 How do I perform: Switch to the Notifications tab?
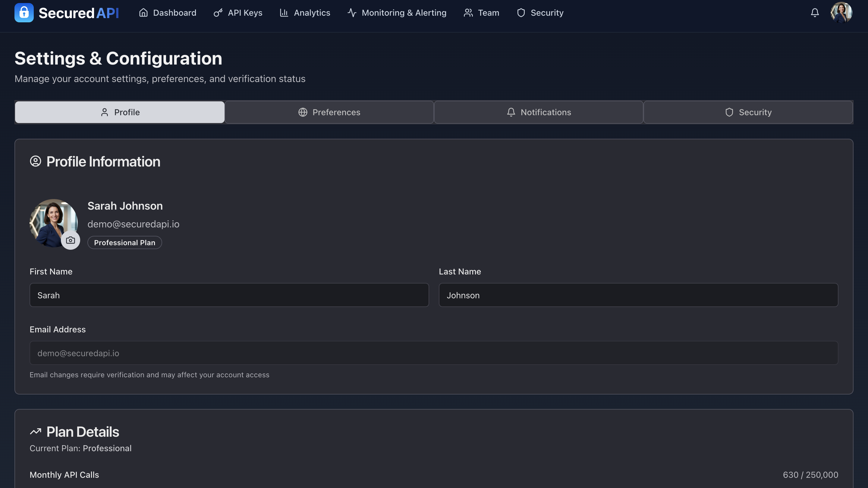[x=538, y=112]
